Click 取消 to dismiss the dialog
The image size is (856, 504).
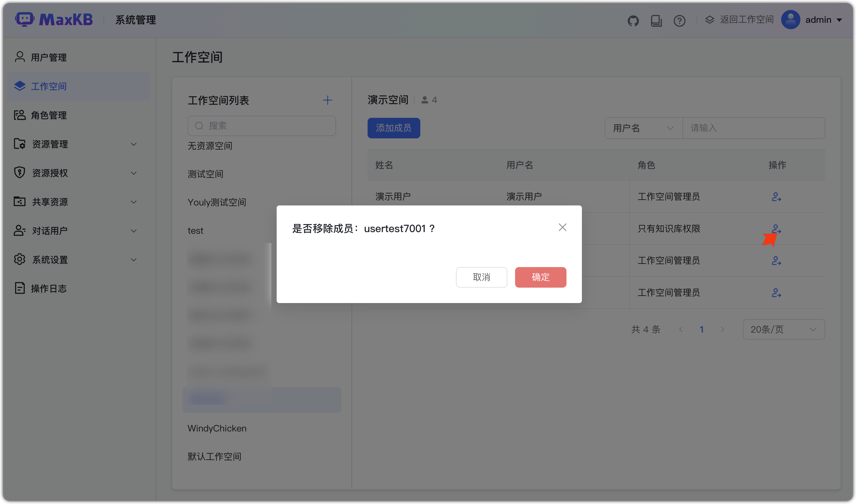[x=481, y=277]
